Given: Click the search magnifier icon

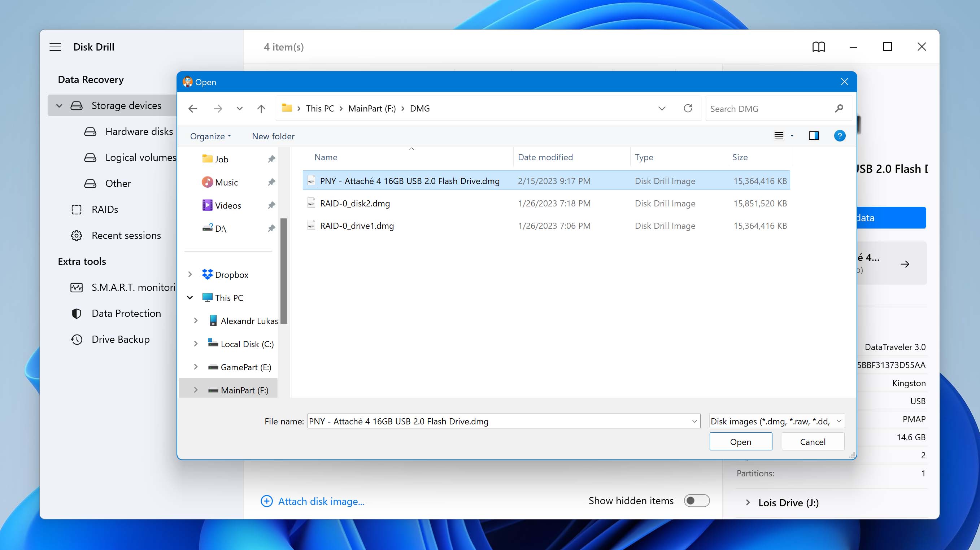Looking at the screenshot, I should 839,109.
